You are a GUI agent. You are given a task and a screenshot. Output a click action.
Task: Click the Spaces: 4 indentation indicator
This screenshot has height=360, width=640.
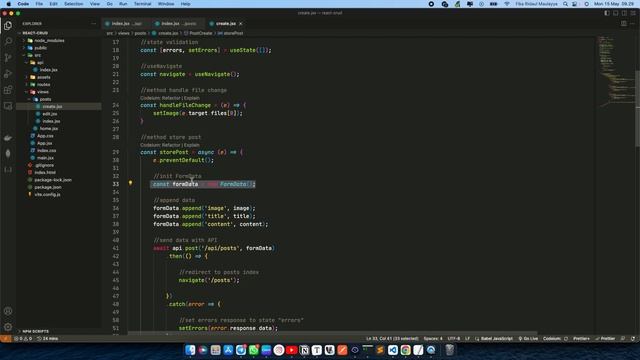(433, 339)
